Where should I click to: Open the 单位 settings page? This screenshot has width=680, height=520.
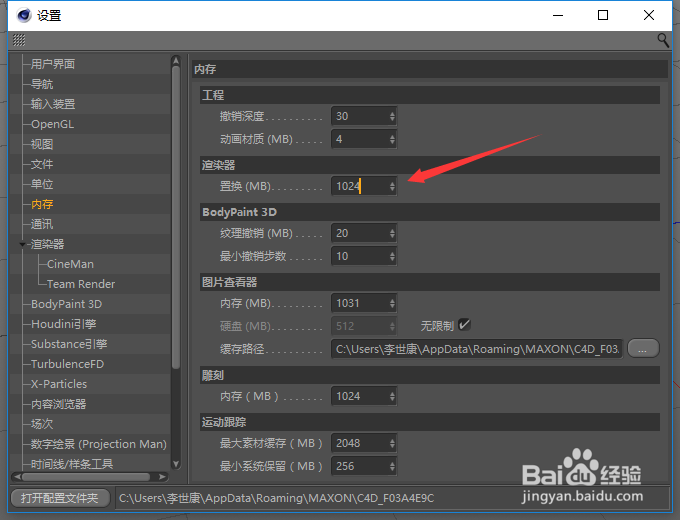pos(42,184)
